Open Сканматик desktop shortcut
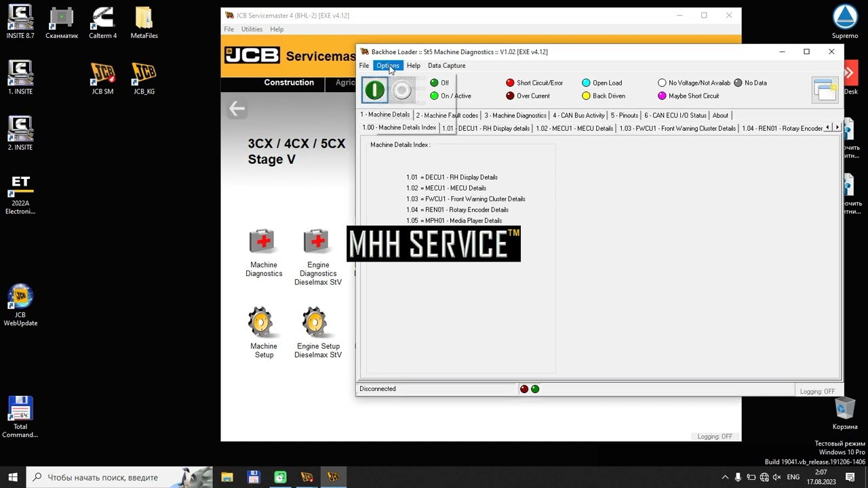This screenshot has height=488, width=868. [x=62, y=22]
